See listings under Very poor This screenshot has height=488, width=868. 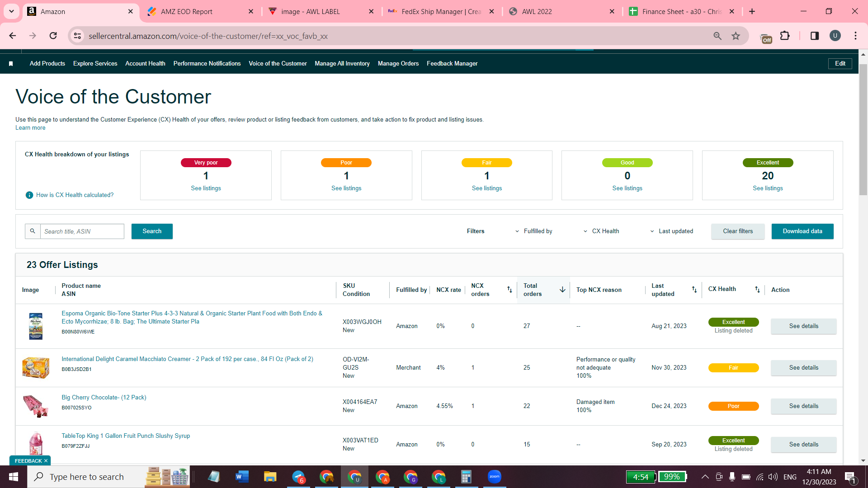(x=206, y=188)
